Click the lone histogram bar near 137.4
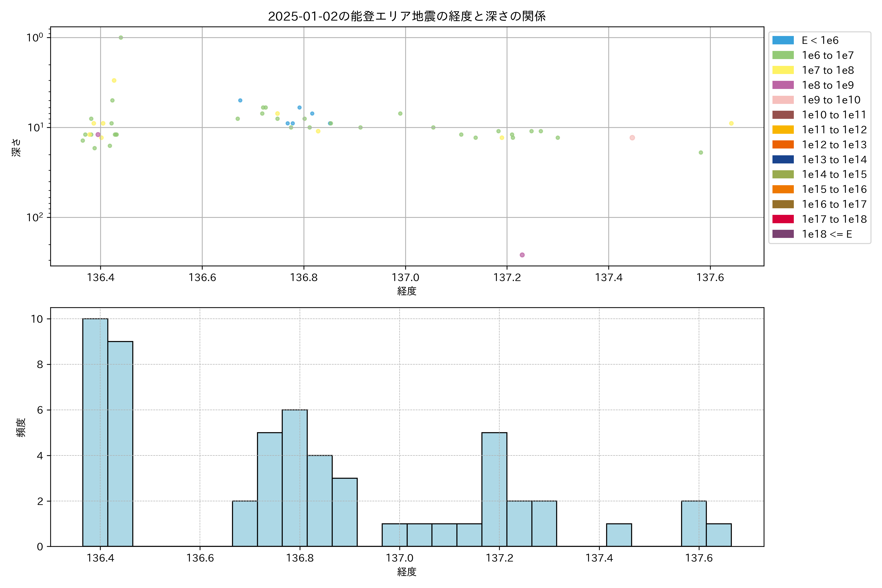 pos(619,535)
